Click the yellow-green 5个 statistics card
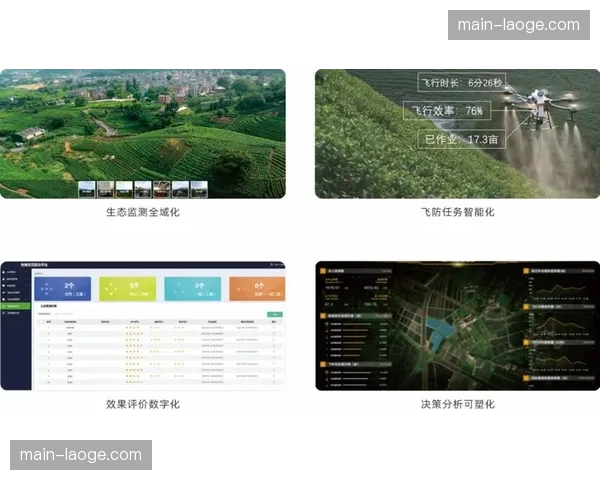Image resolution: width=600 pixels, height=480 pixels. click(x=127, y=289)
